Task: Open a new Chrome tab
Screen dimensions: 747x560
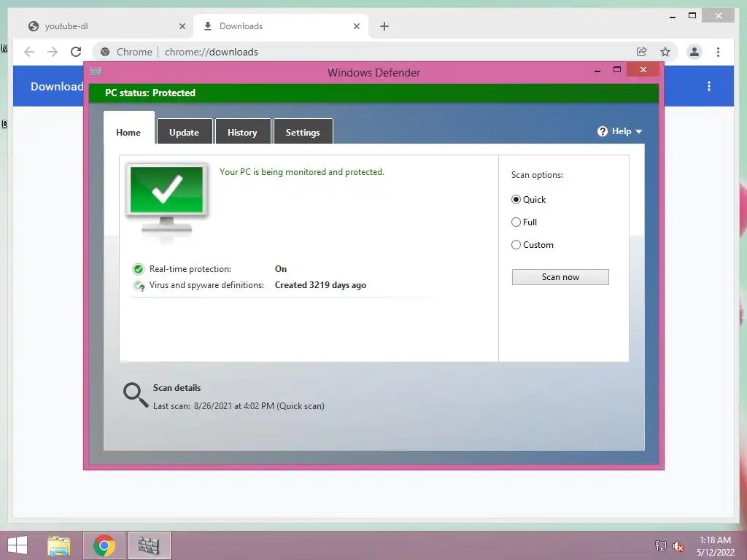Action: click(x=384, y=26)
